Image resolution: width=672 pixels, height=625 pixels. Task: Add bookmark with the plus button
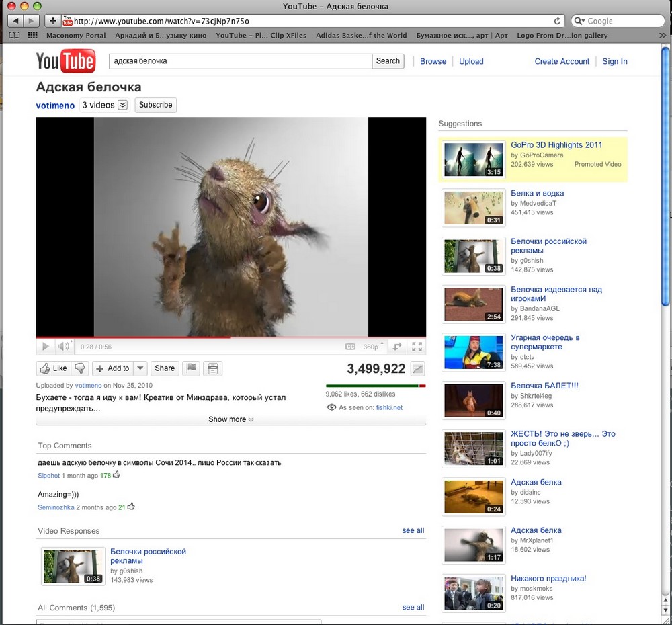52,21
